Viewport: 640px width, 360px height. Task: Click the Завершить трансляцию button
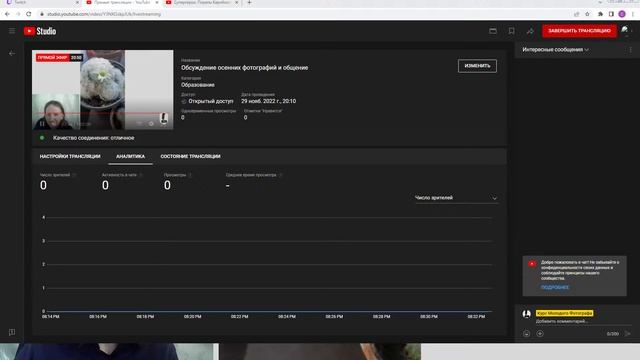pyautogui.click(x=579, y=31)
